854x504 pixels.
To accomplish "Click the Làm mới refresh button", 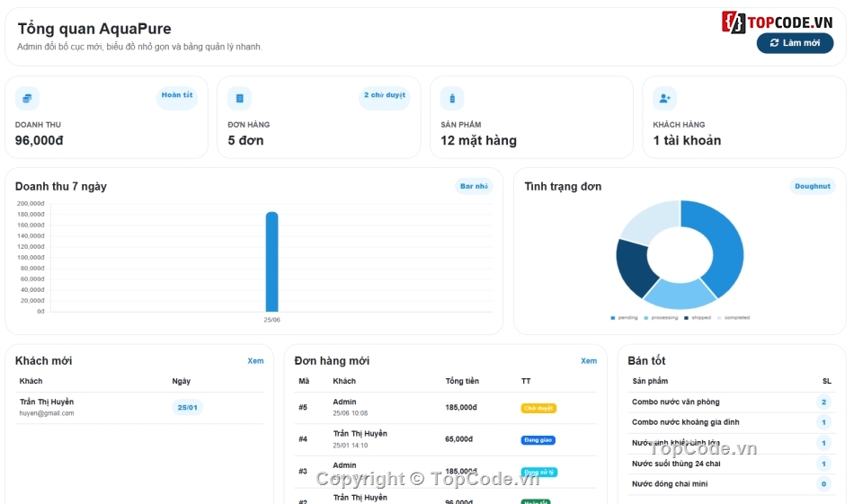I will [795, 43].
